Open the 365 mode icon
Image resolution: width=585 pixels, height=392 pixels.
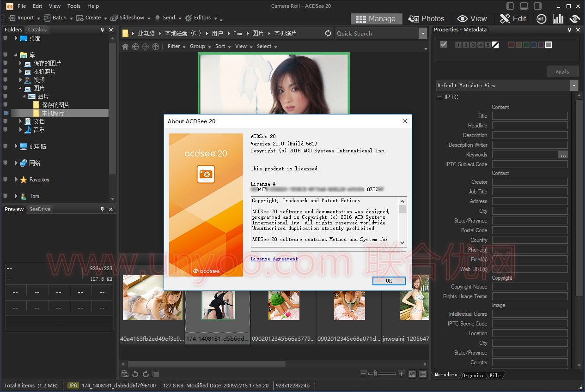click(x=541, y=18)
